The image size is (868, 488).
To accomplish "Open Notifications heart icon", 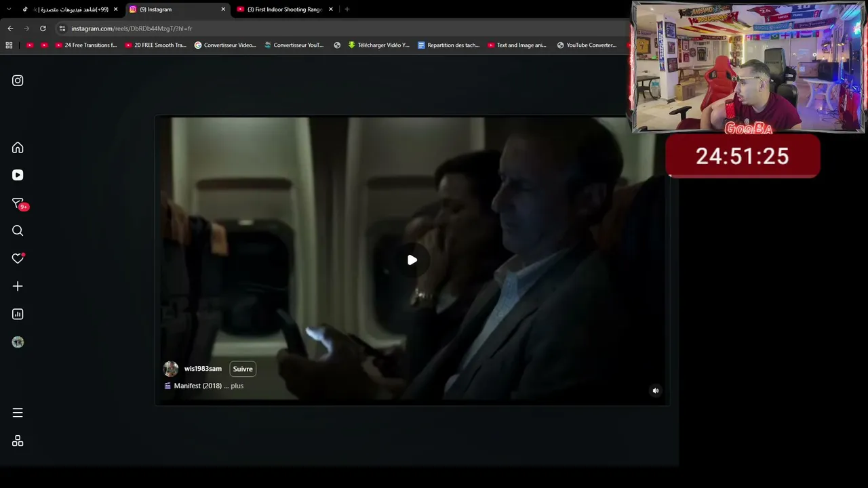I will [x=18, y=258].
